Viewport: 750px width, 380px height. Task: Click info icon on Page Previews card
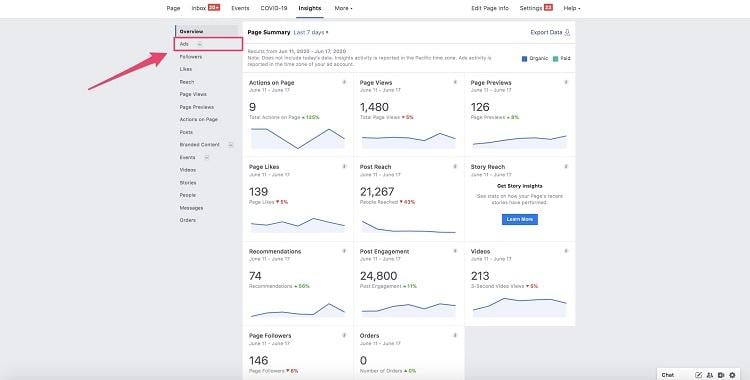566,82
